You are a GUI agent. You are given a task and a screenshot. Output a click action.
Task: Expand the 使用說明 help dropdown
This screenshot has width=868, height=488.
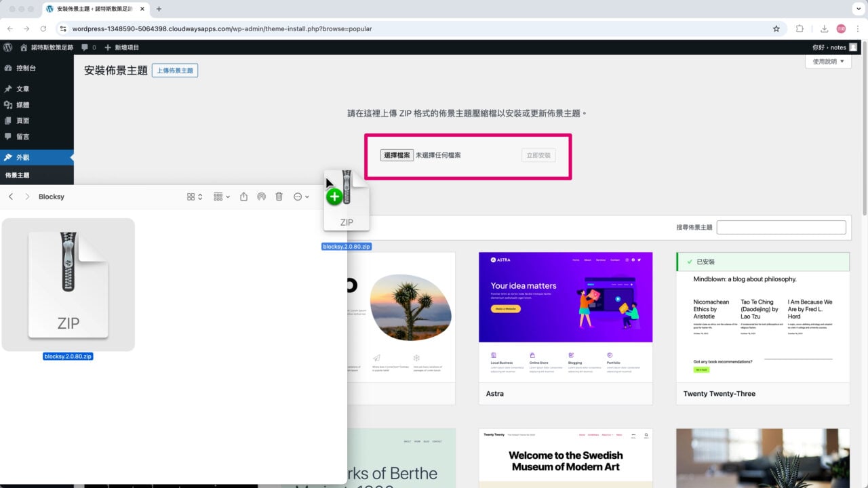tap(827, 62)
